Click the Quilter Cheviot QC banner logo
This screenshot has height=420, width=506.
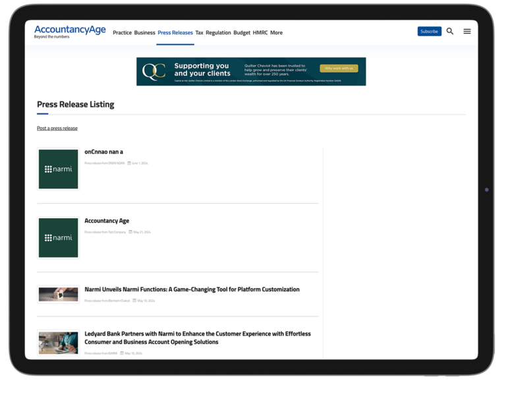[x=154, y=71]
